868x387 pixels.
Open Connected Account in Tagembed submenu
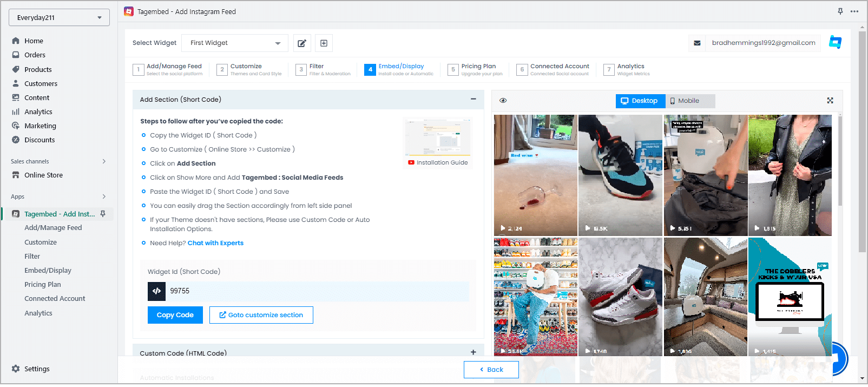[55, 298]
